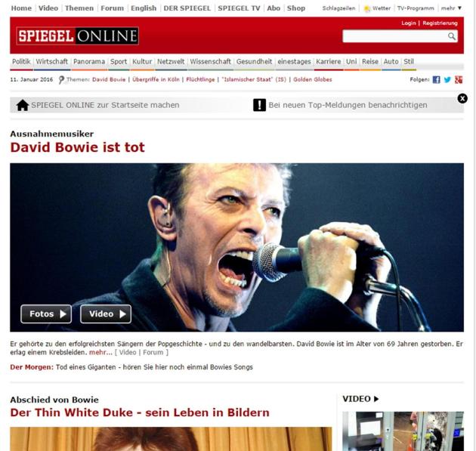Dismiss the banner with the X icon
The height and width of the screenshot is (451, 476).
pos(462,98)
